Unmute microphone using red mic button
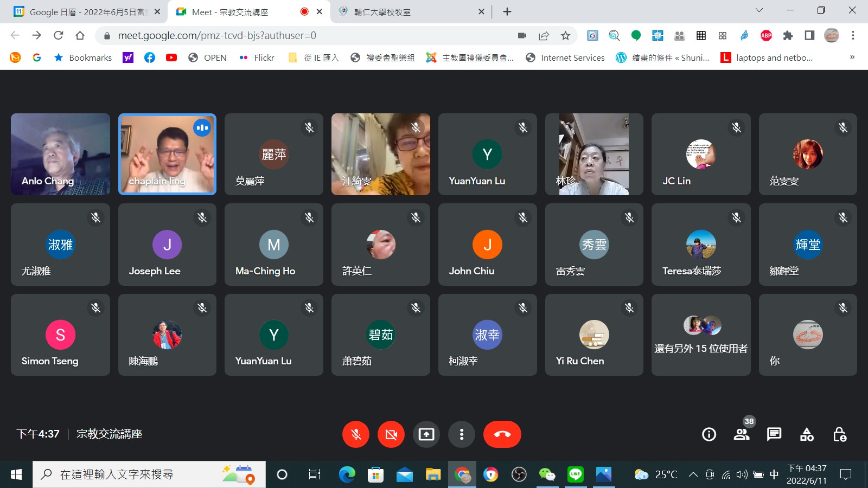The height and width of the screenshot is (488, 868). tap(356, 434)
